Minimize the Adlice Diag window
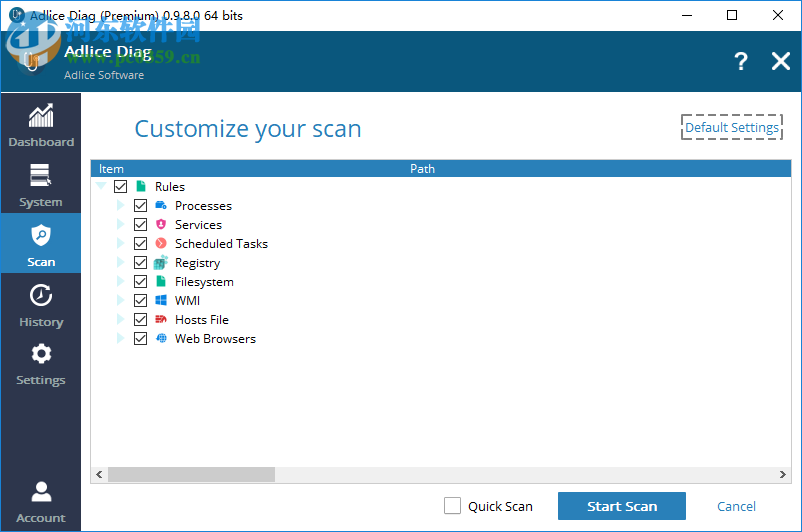The width and height of the screenshot is (802, 532). point(687,15)
